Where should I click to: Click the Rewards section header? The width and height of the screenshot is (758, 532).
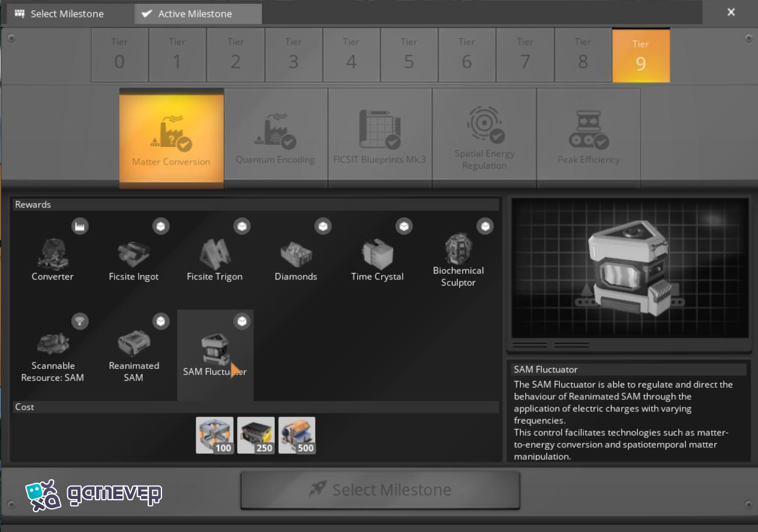(256, 205)
